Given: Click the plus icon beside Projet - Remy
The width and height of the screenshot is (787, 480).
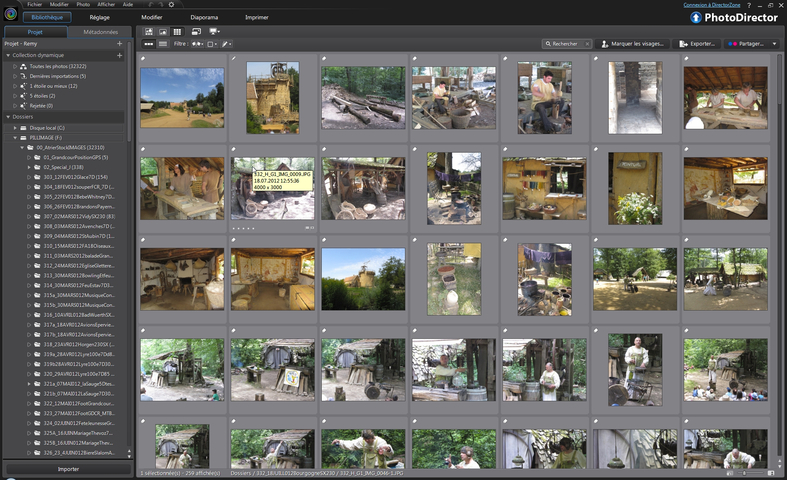Looking at the screenshot, I should (119, 44).
